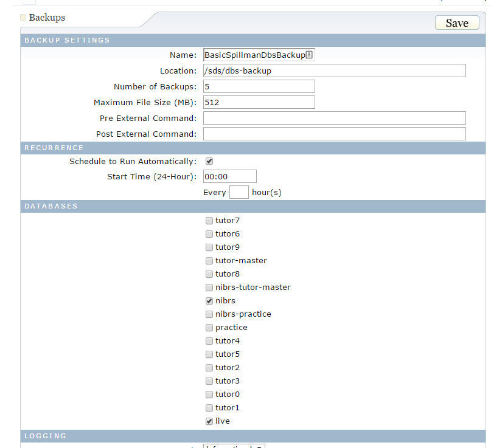Screen dimensions: 491x448
Task: Click the Pre External Command field
Action: [334, 118]
